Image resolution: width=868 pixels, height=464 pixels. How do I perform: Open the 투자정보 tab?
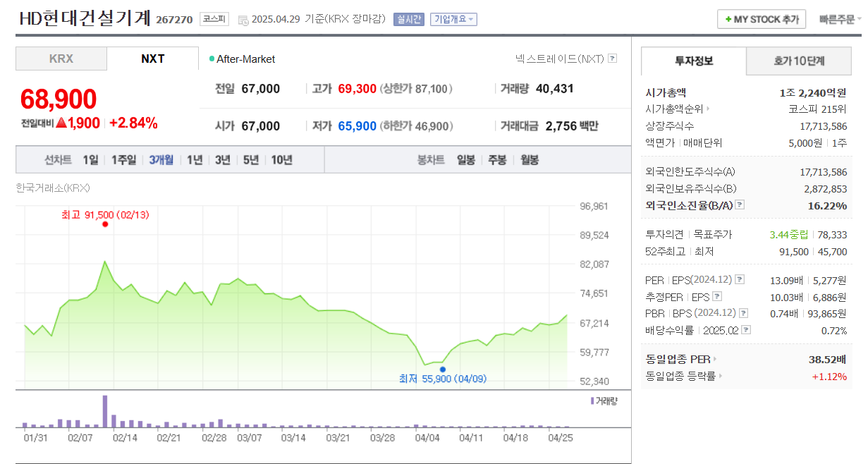(x=694, y=61)
